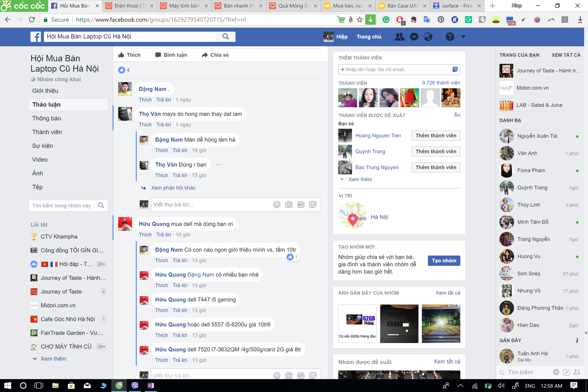Click the info icon next to GẦN ĐÂY
The width and height of the screenshot is (588, 392).
577,340
